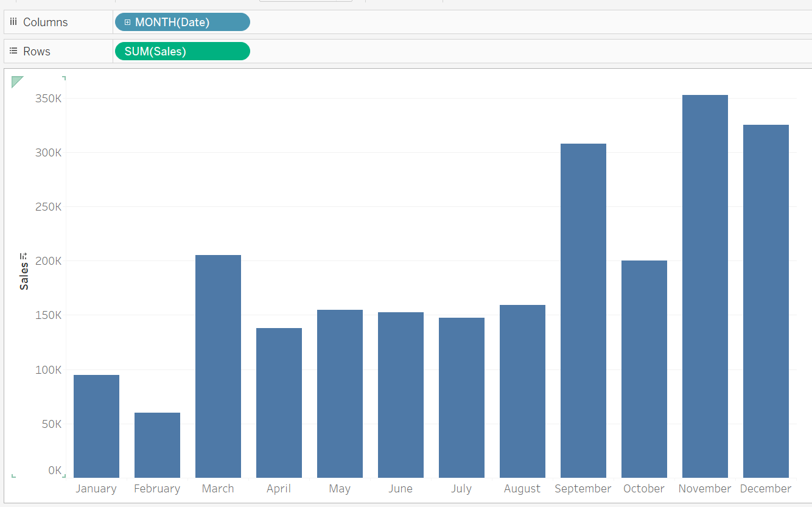Image resolution: width=812 pixels, height=507 pixels.
Task: Click the Columns shelf grid icon
Action: coord(13,22)
